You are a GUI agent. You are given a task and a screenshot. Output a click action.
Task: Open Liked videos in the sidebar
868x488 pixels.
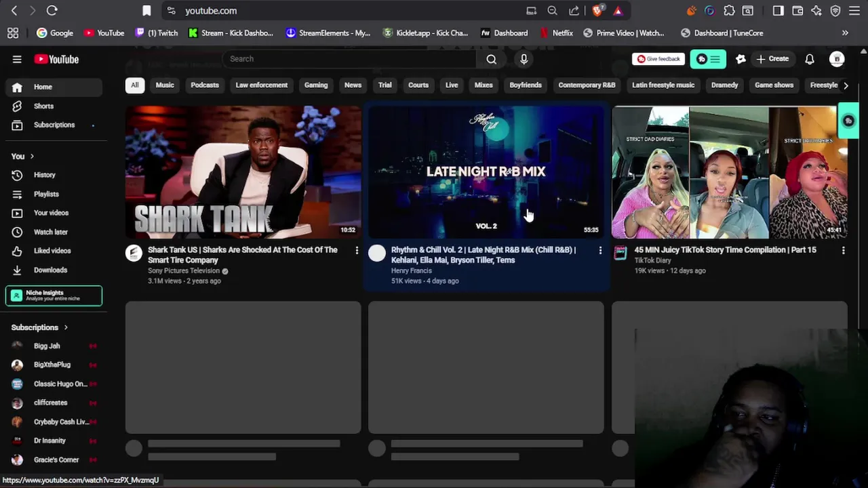point(54,251)
